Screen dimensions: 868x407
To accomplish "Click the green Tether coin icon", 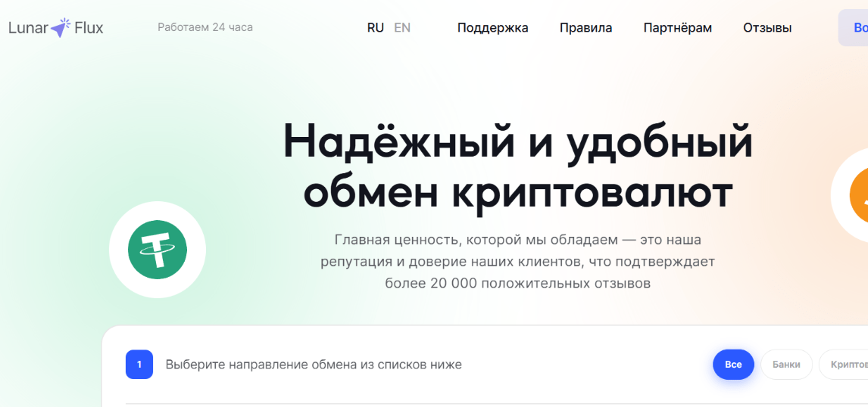I will (x=158, y=250).
